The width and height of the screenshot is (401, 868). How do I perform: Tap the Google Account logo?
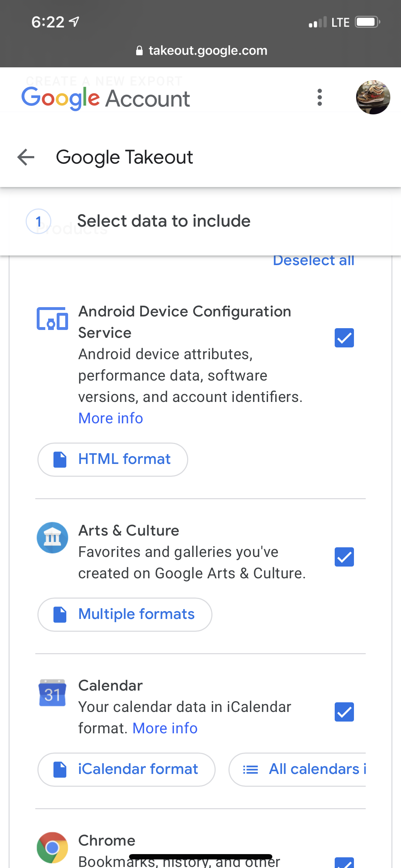coord(106,98)
